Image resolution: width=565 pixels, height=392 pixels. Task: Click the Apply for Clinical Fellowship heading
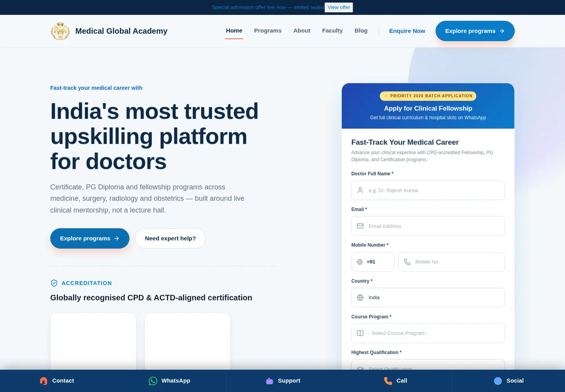[428, 109]
